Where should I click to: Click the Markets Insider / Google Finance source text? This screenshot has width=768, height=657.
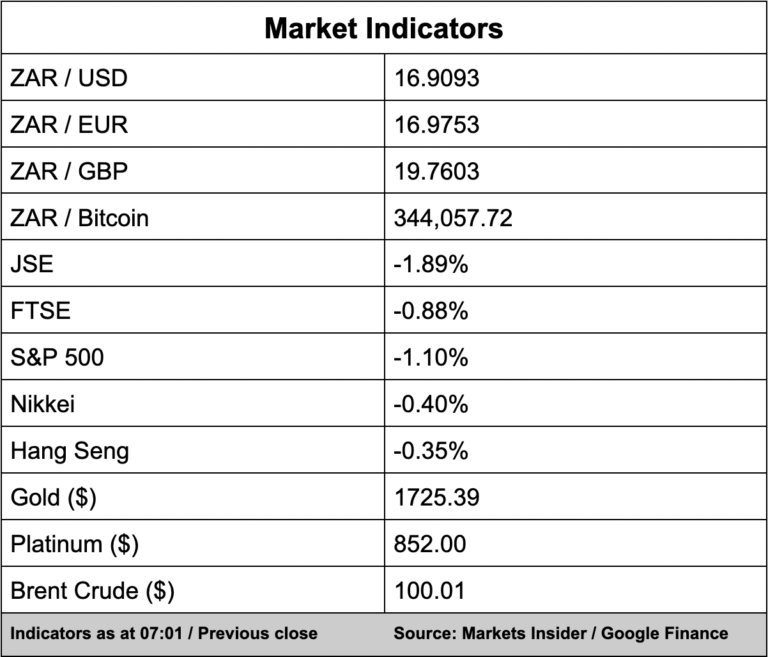[x=560, y=633]
